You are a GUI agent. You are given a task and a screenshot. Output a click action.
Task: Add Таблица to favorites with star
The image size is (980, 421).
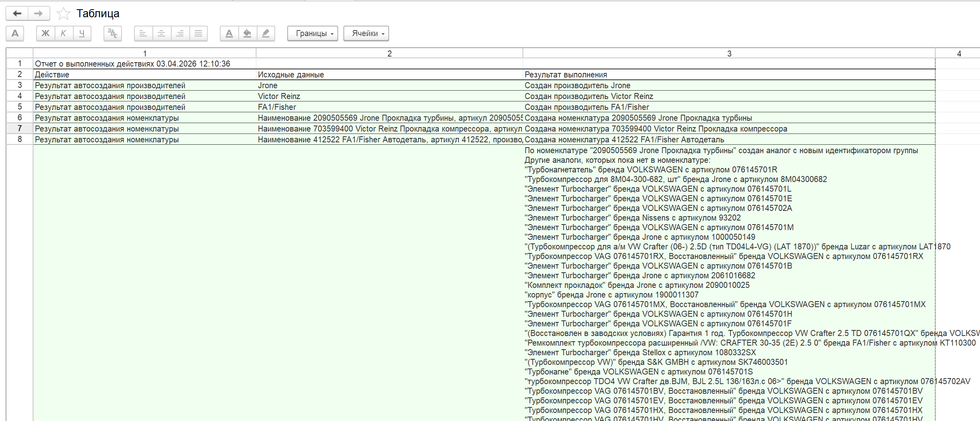point(63,14)
